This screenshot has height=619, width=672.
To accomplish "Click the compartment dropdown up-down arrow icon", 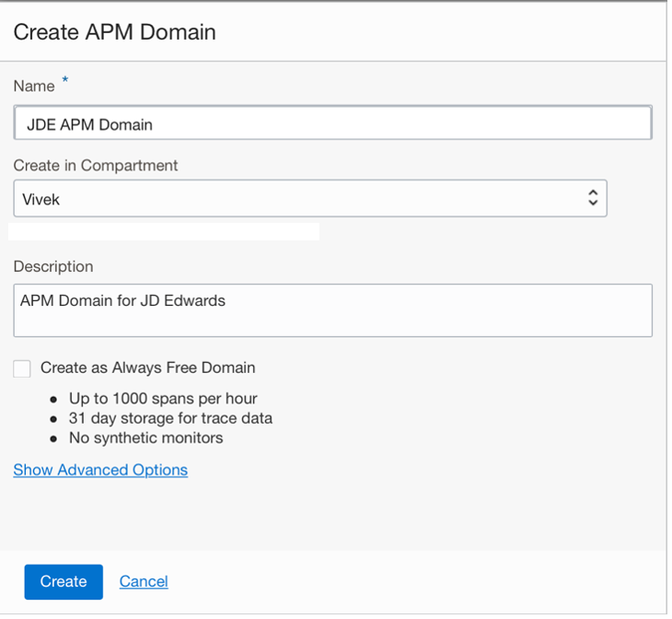I will coord(593,198).
